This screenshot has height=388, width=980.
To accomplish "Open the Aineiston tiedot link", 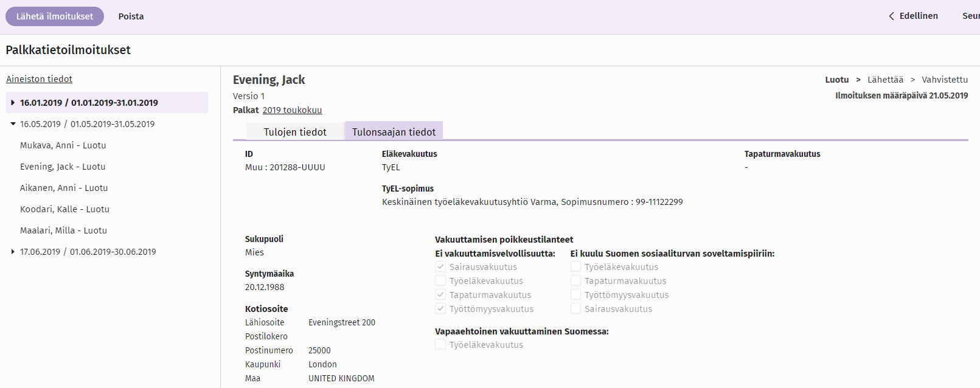I will [39, 79].
